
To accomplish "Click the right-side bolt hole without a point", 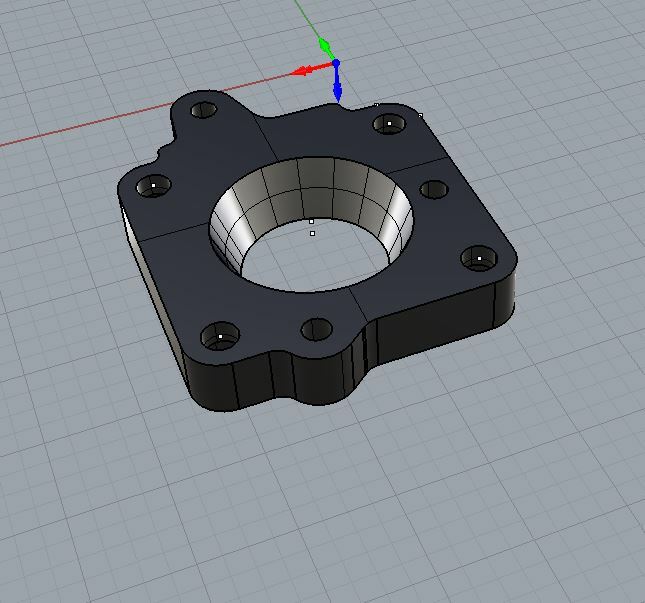I will tap(433, 189).
